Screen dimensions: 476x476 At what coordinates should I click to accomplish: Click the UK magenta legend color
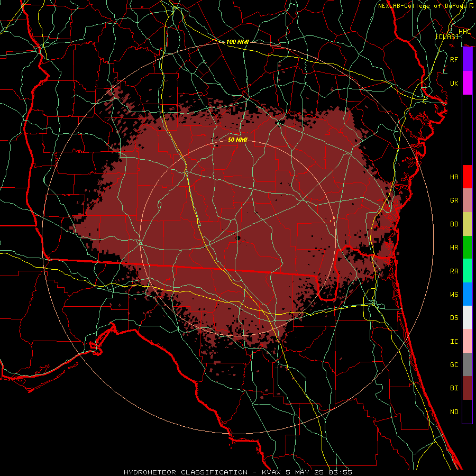tap(467, 83)
